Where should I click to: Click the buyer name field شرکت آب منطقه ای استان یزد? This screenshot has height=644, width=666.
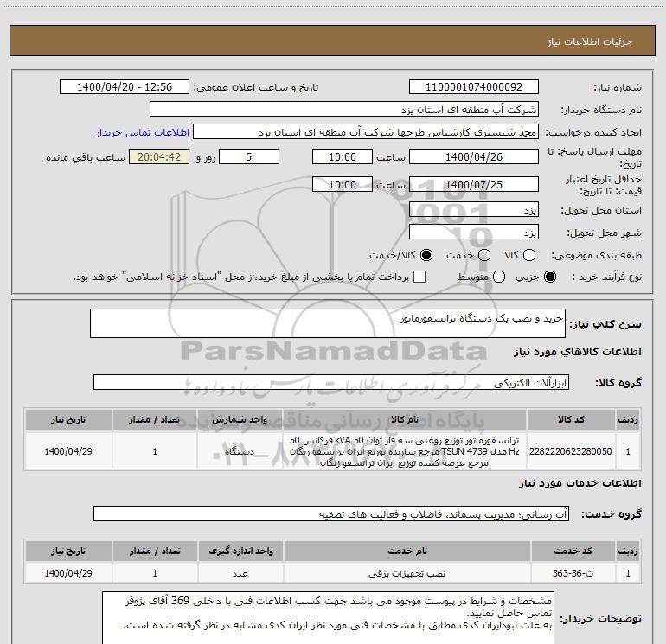[344, 110]
